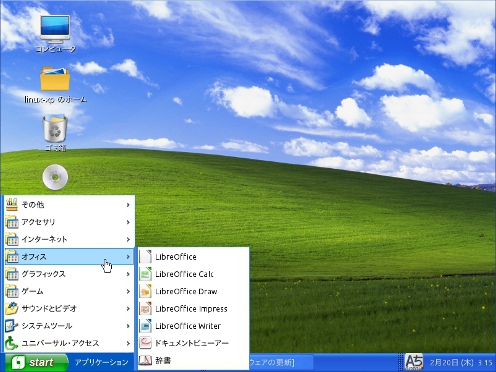496x372 pixels.
Task: Expand the インターネット submenu arrow
Action: tap(128, 239)
